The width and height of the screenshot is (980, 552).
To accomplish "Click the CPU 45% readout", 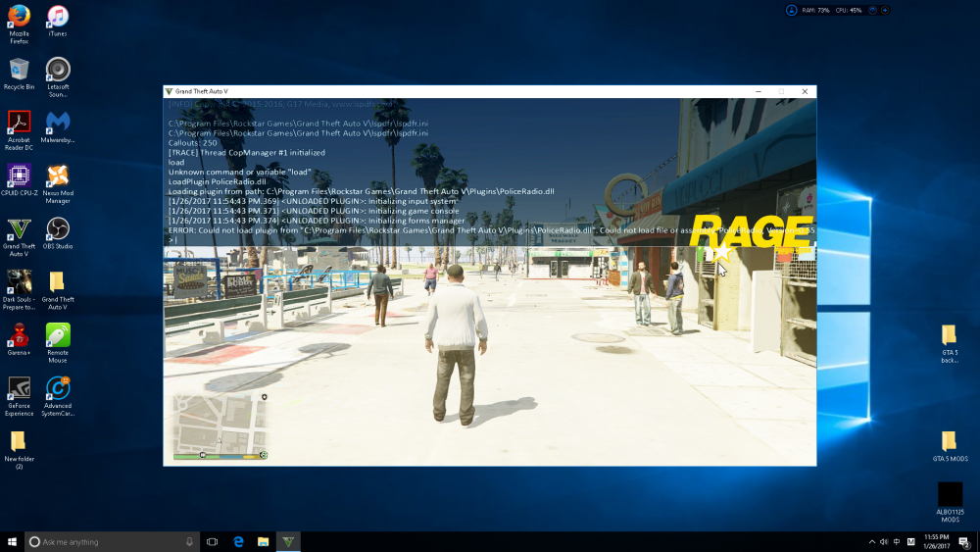I will point(848,10).
